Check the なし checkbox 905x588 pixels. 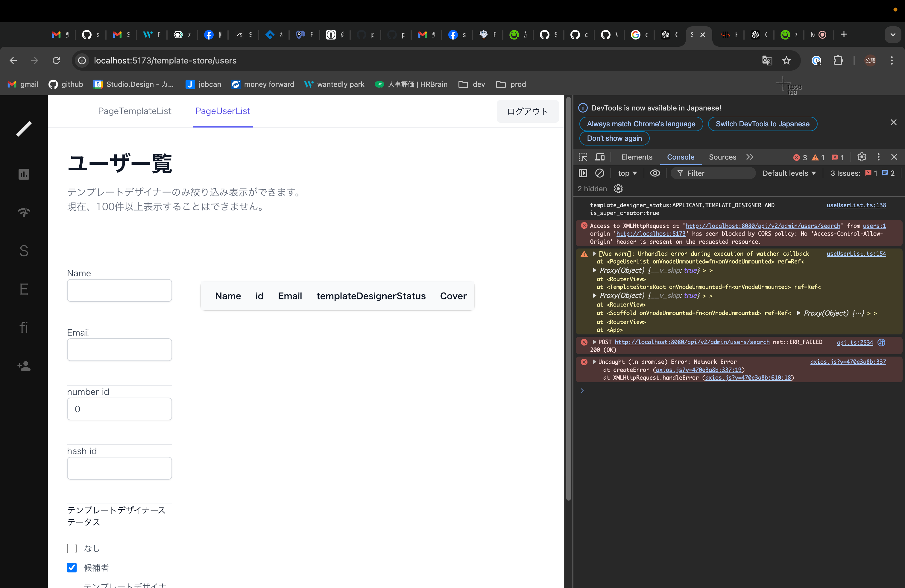72,548
